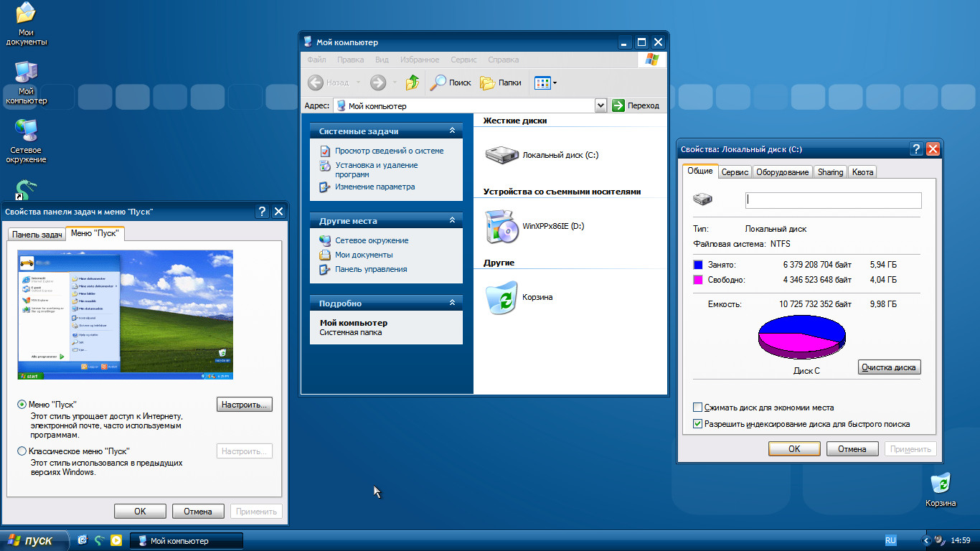Open Back button history dropdown arrow
Image resolution: width=980 pixels, height=551 pixels.
point(358,83)
